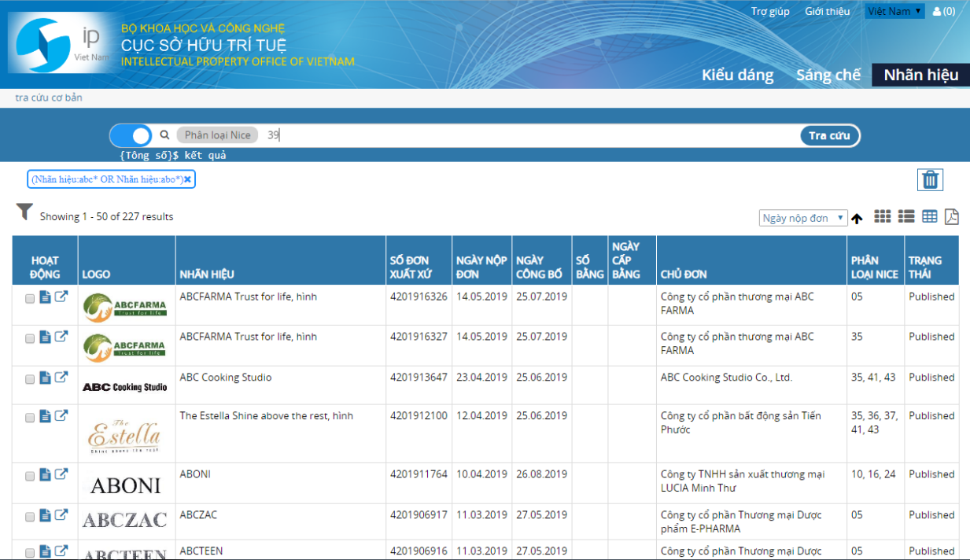Switch to the Sáng chế tab
Screen dimensions: 970x560
pyautogui.click(x=828, y=75)
